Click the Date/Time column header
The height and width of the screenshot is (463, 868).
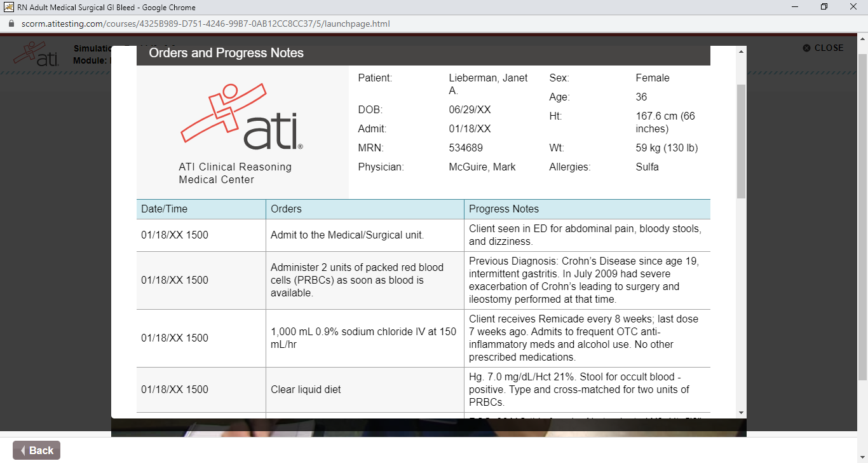(201, 209)
